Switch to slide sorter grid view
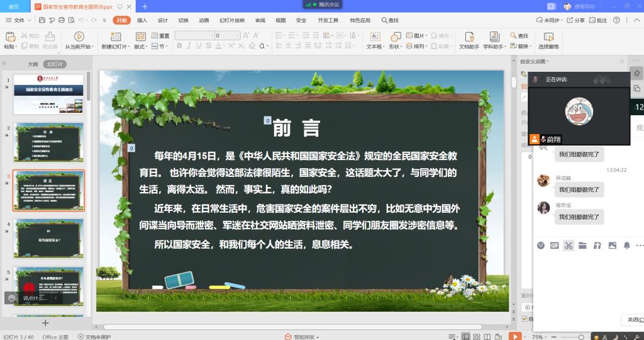644x340 pixels. click(x=477, y=337)
